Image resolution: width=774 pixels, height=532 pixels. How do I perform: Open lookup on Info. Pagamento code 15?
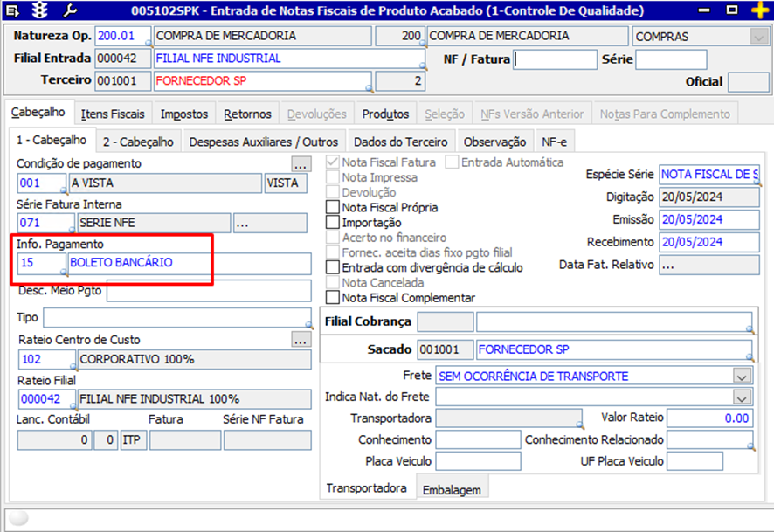[x=63, y=272]
